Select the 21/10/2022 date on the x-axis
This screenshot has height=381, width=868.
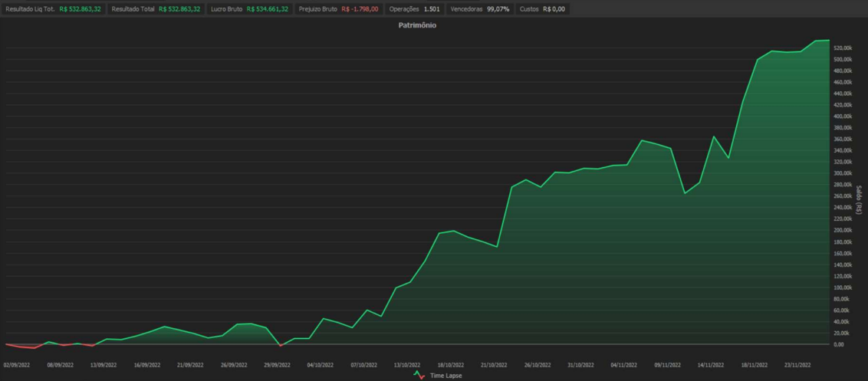pos(493,366)
